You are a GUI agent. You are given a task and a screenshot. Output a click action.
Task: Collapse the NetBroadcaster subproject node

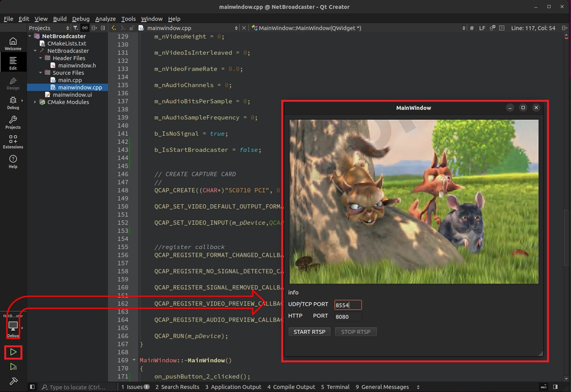tap(35, 51)
